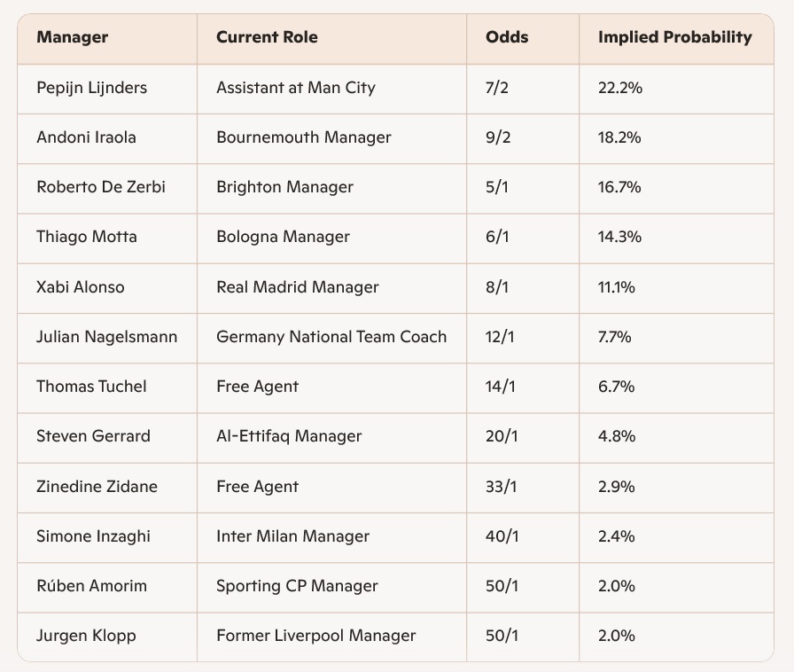The height and width of the screenshot is (672, 794).
Task: Select the Pepijn Lijnders name cell
Action: 92,88
